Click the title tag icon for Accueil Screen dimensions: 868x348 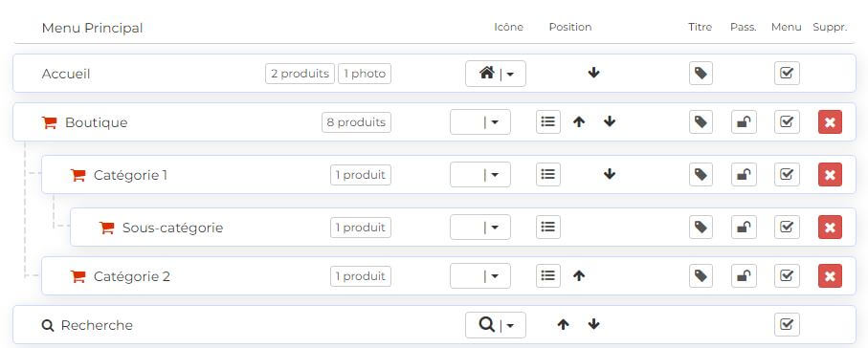pos(701,74)
